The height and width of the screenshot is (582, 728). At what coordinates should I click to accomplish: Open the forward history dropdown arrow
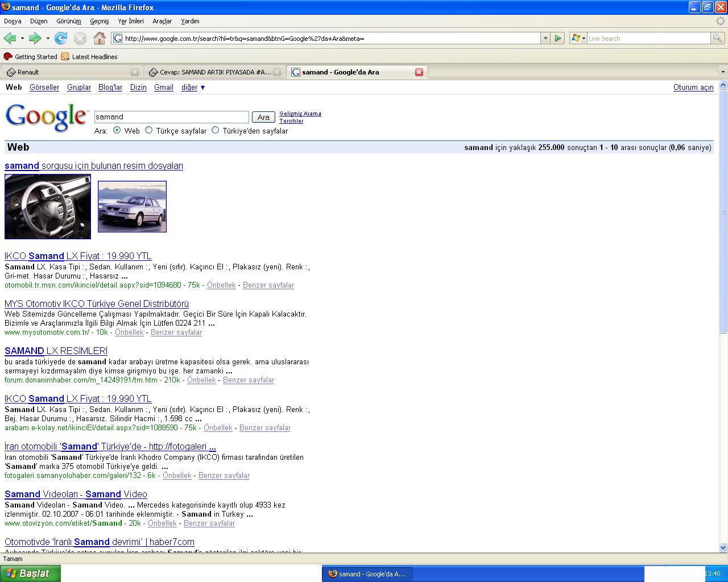(x=48, y=38)
